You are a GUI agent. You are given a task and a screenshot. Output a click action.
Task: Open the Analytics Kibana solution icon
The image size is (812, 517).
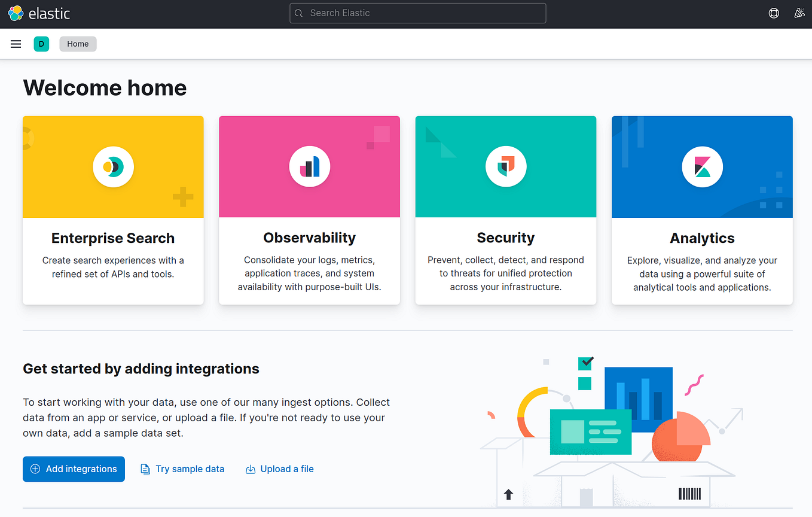(x=701, y=166)
